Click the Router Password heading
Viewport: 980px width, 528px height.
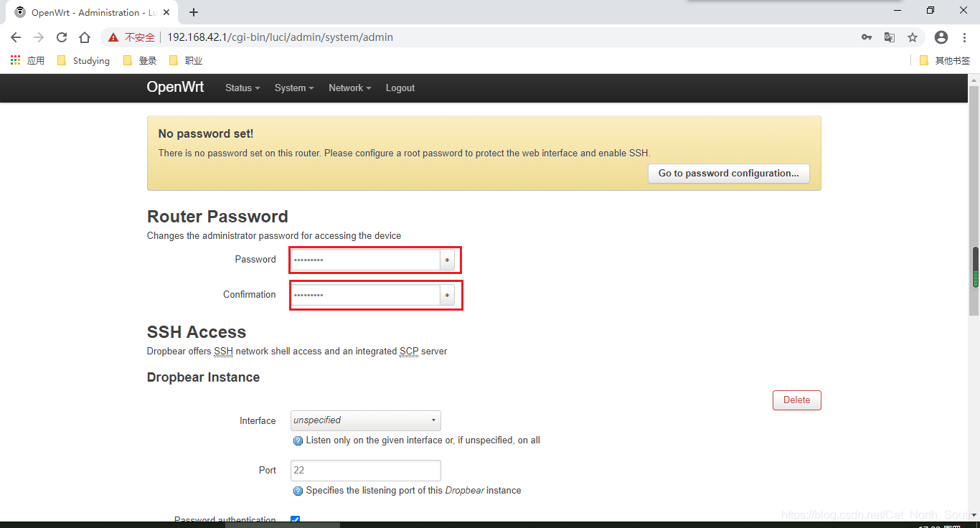click(217, 217)
